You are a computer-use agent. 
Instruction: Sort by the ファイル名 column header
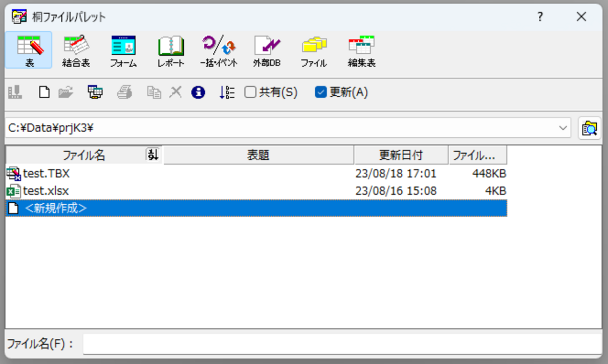point(84,155)
